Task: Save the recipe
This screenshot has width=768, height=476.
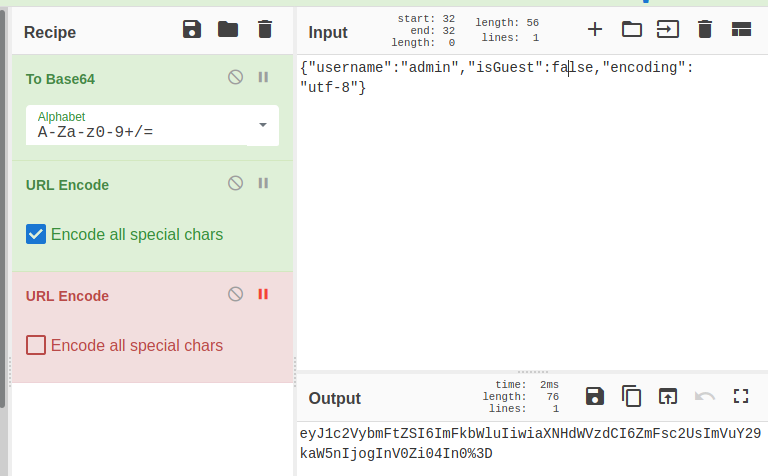Action: (192, 29)
